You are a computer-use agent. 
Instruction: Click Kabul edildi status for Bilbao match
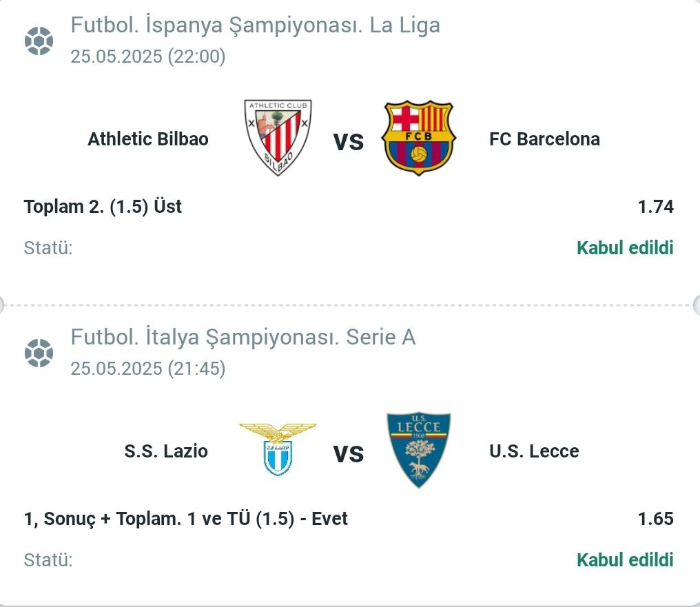pyautogui.click(x=625, y=248)
